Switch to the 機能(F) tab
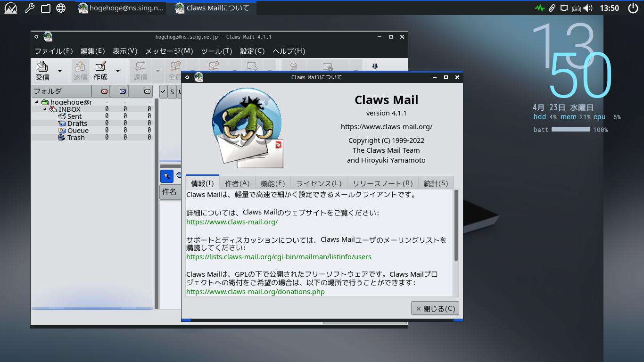The height and width of the screenshot is (362, 644). click(x=273, y=183)
